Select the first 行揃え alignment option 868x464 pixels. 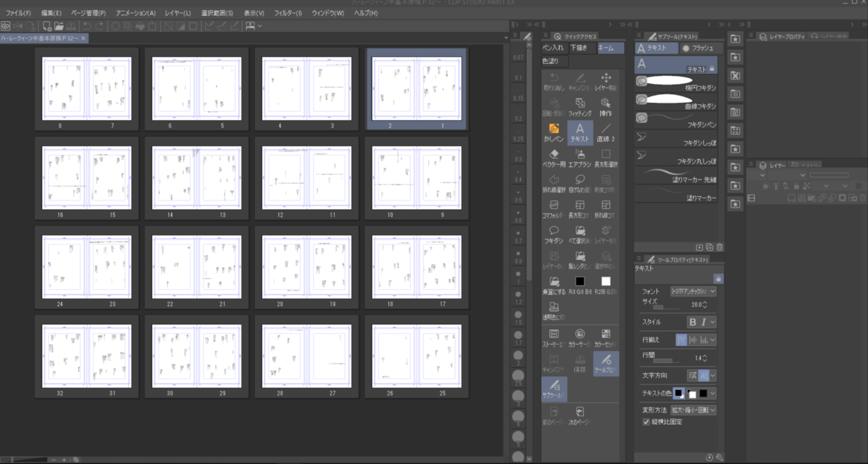click(681, 339)
